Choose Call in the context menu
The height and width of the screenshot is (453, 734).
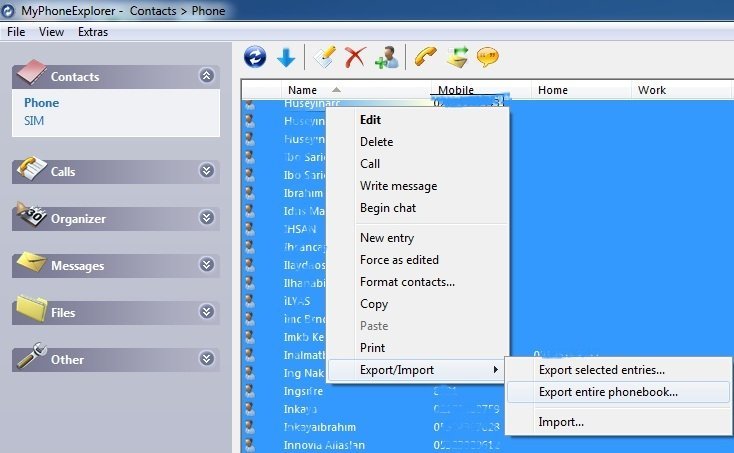pos(418,164)
